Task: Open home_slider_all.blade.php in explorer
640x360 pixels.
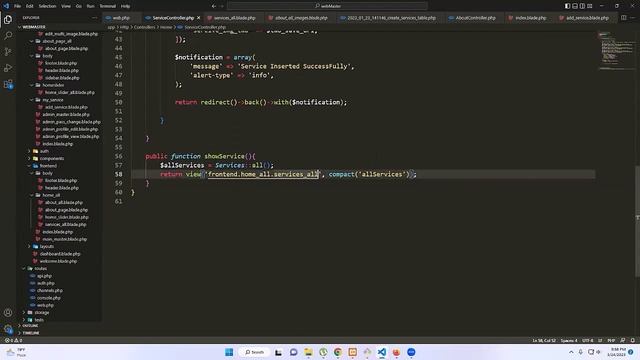Action: point(69,92)
